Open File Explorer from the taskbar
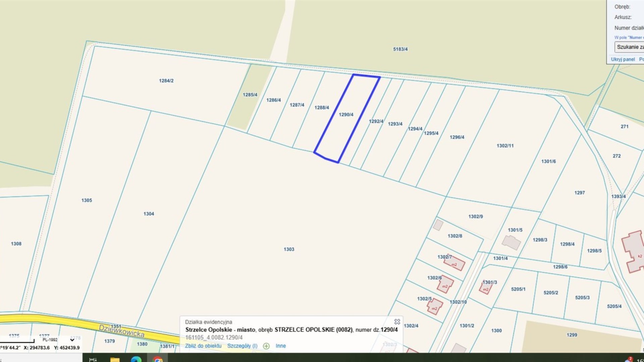The height and width of the screenshot is (362, 644). pos(115,359)
